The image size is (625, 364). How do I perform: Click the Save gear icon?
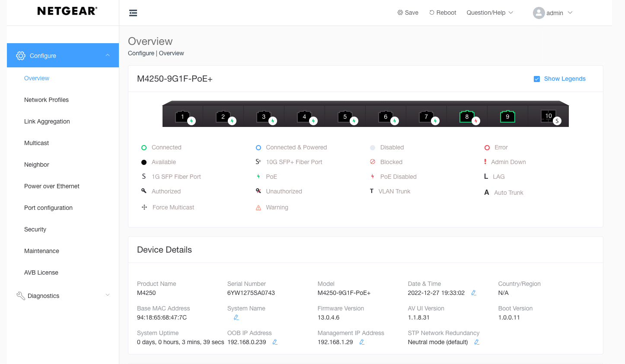400,13
